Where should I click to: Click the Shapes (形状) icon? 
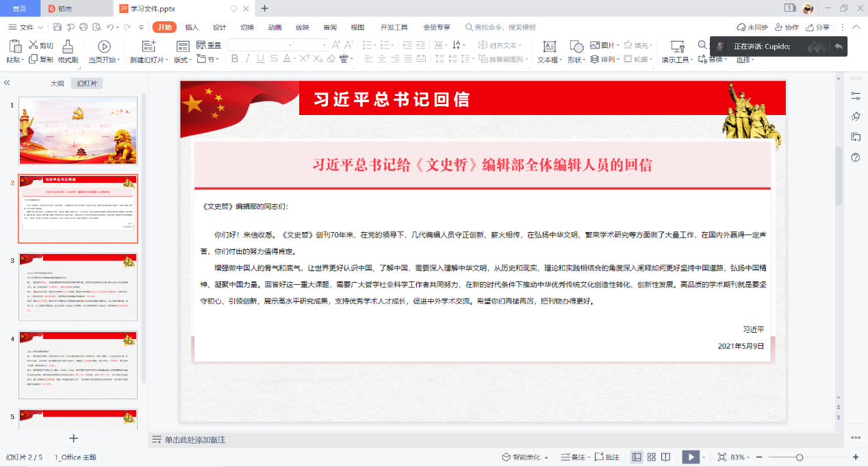click(576, 46)
